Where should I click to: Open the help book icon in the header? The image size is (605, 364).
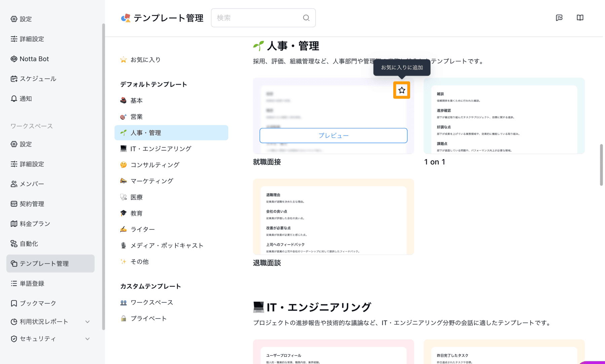point(580,18)
